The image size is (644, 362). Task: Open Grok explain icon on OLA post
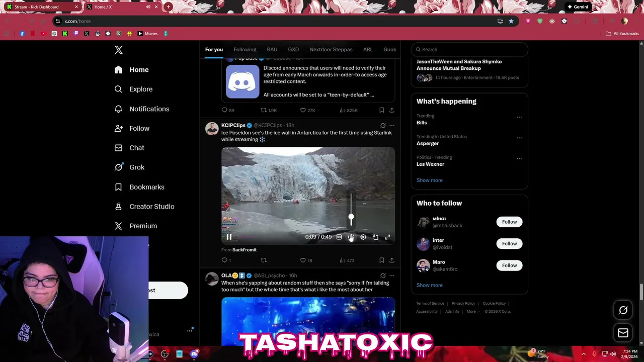pos(383,276)
